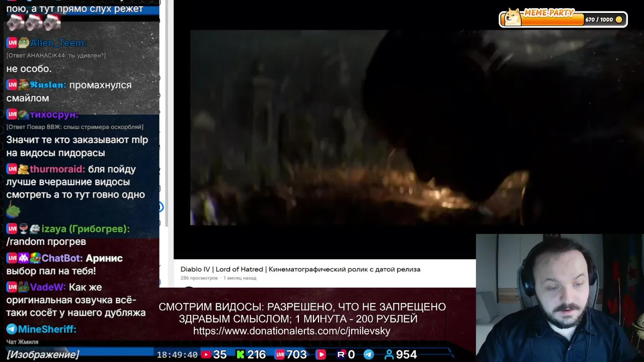Viewport: 644px width, 362px height.
Task: Click the '1 месяц назад' upload date text
Action: 239,278
